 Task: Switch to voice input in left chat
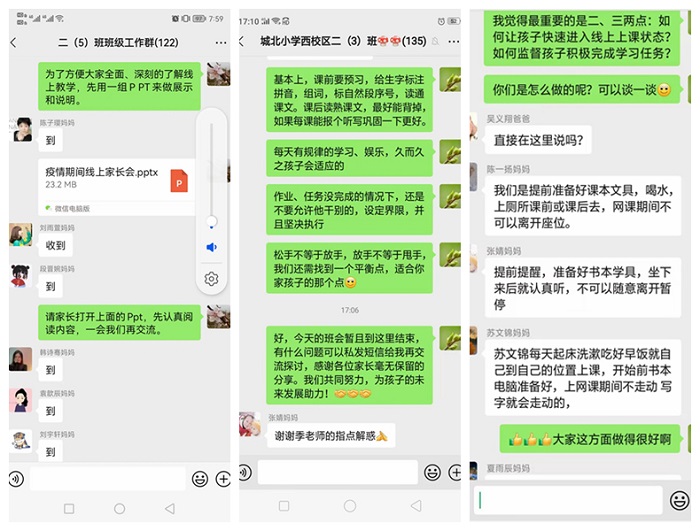pos(16,479)
